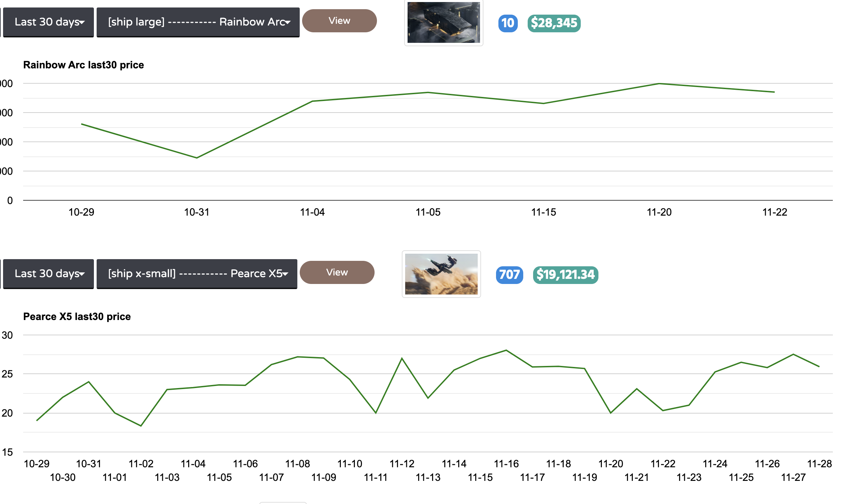
Task: Click the Rainbow Arc last30 price chart title
Action: click(x=83, y=65)
